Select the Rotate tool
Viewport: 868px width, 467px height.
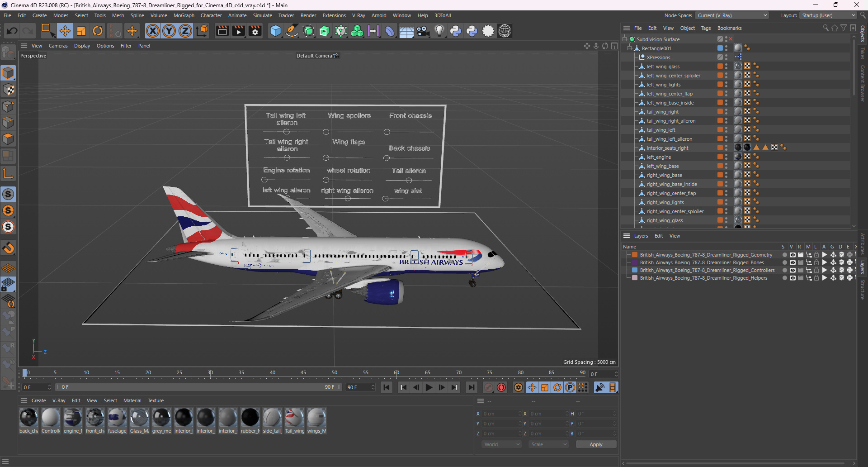tap(98, 31)
